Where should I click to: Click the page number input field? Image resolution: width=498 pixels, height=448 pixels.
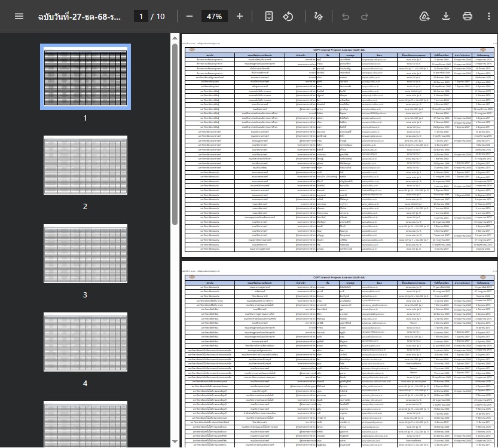pos(141,17)
